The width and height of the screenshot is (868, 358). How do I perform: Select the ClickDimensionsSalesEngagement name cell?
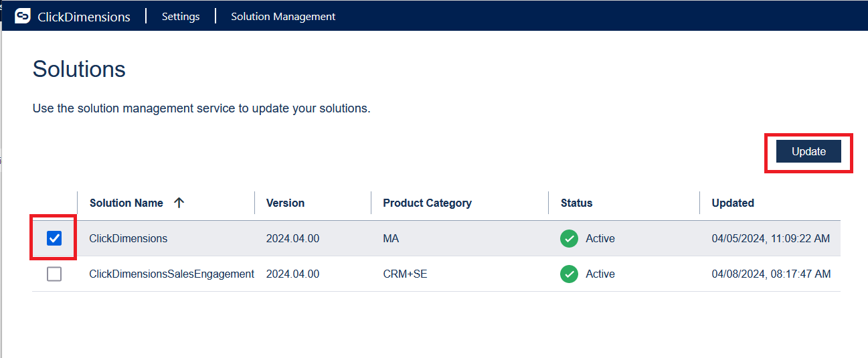point(172,274)
